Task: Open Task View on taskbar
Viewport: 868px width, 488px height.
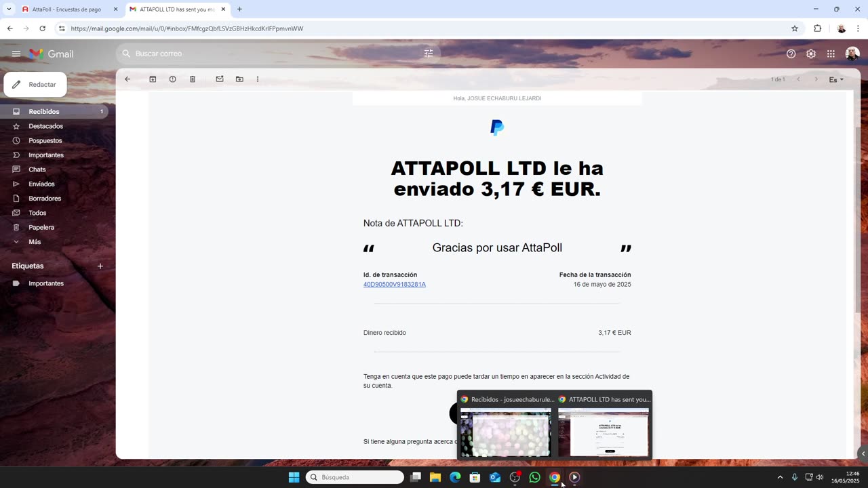Action: (x=416, y=477)
